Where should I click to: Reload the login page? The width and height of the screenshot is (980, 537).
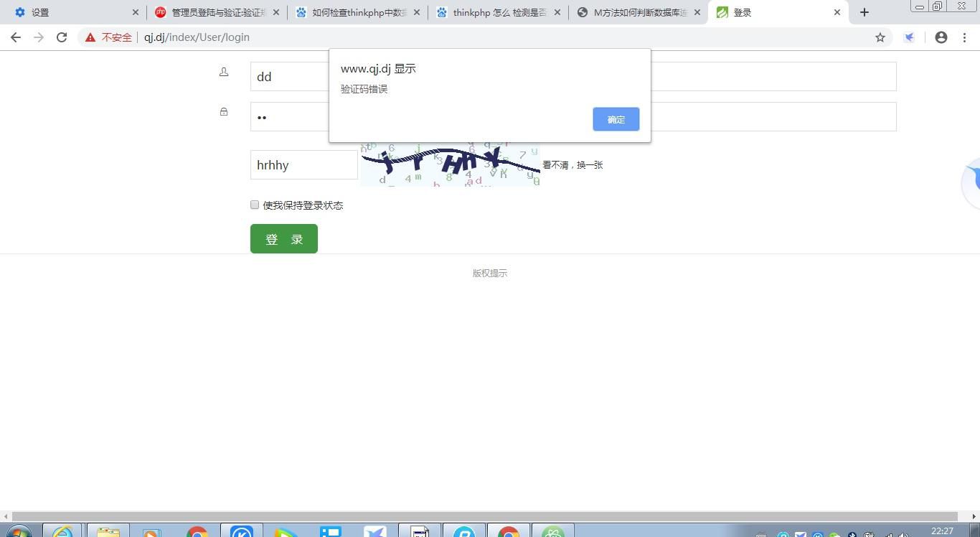click(61, 37)
